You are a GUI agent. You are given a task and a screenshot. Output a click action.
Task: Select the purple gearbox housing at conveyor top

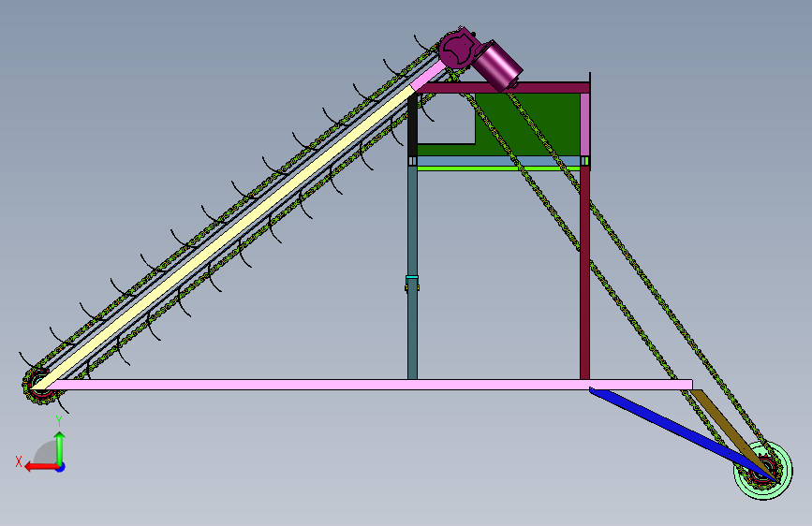pyautogui.click(x=457, y=49)
